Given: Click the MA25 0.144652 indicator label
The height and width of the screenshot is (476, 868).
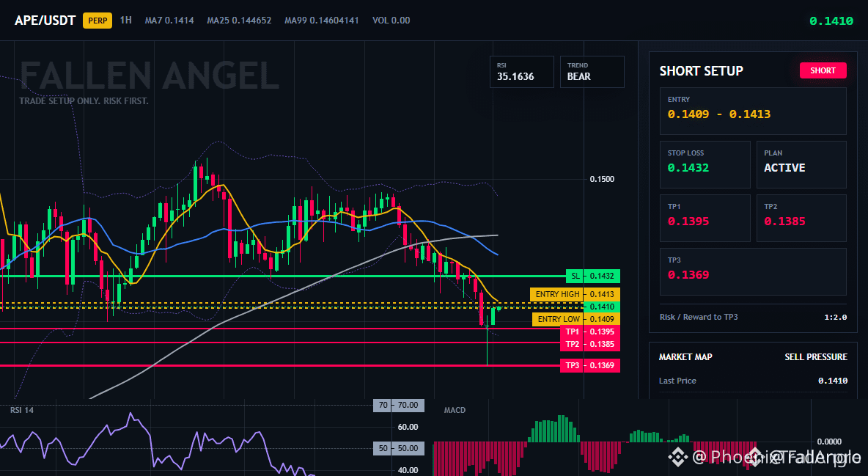Looking at the screenshot, I should click(x=239, y=21).
